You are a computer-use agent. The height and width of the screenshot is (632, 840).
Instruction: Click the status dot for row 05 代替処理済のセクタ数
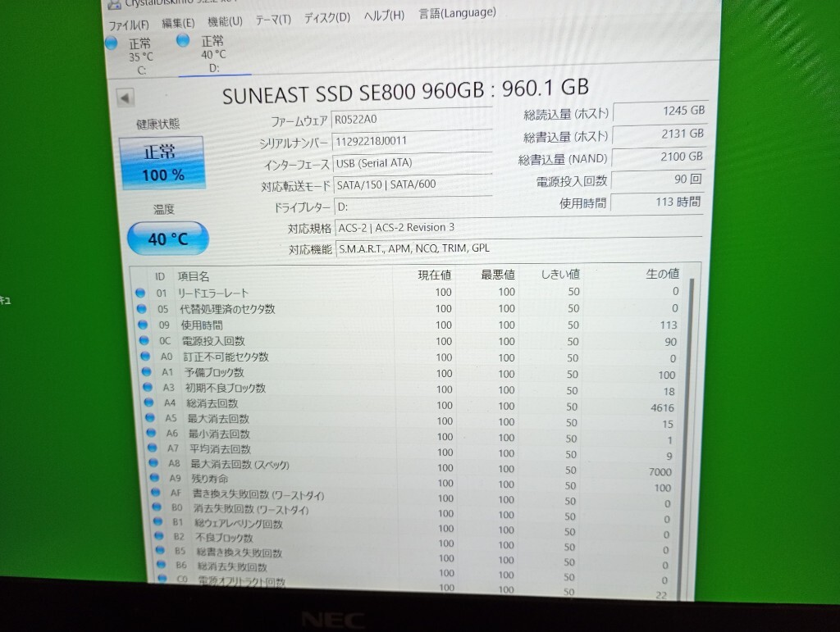[141, 309]
